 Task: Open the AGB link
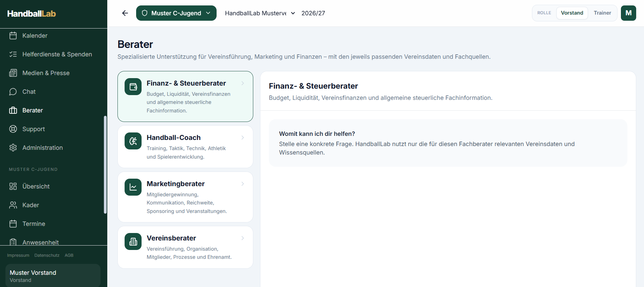69,255
